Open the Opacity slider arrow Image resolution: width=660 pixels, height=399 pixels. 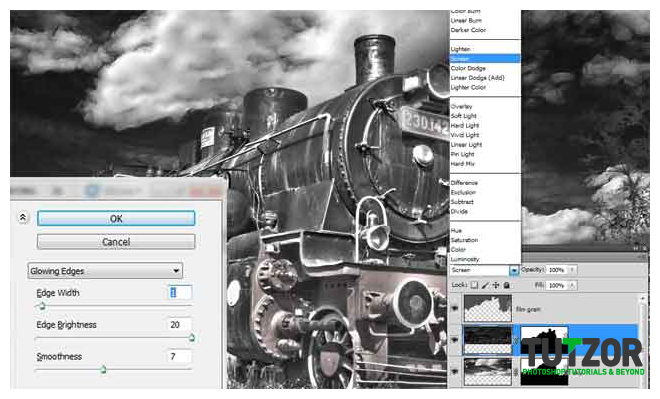tap(572, 270)
